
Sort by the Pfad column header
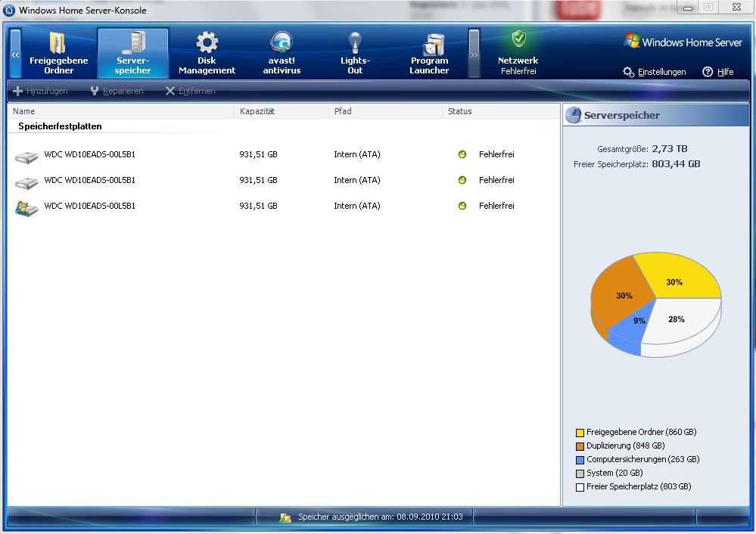386,111
